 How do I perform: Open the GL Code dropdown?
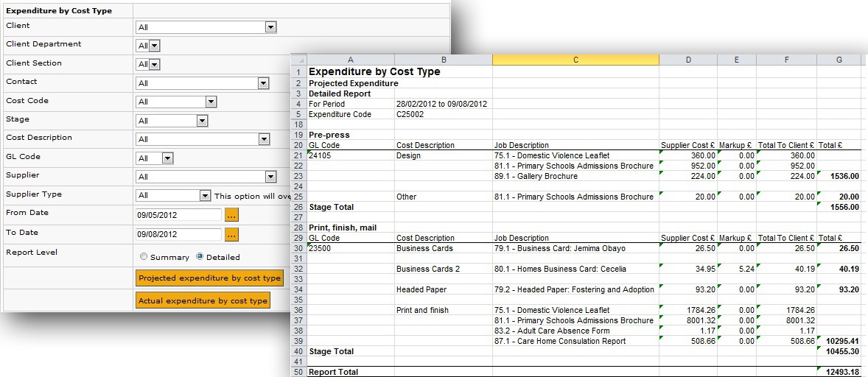coord(155,158)
